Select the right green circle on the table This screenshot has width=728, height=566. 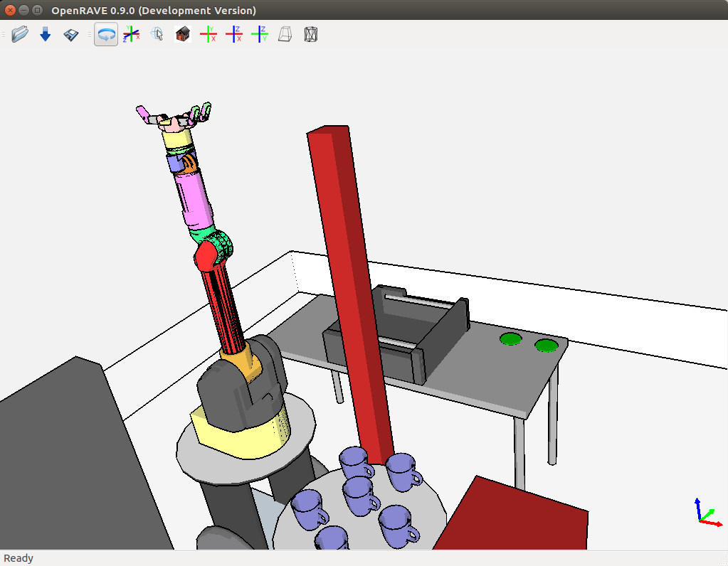pos(546,346)
